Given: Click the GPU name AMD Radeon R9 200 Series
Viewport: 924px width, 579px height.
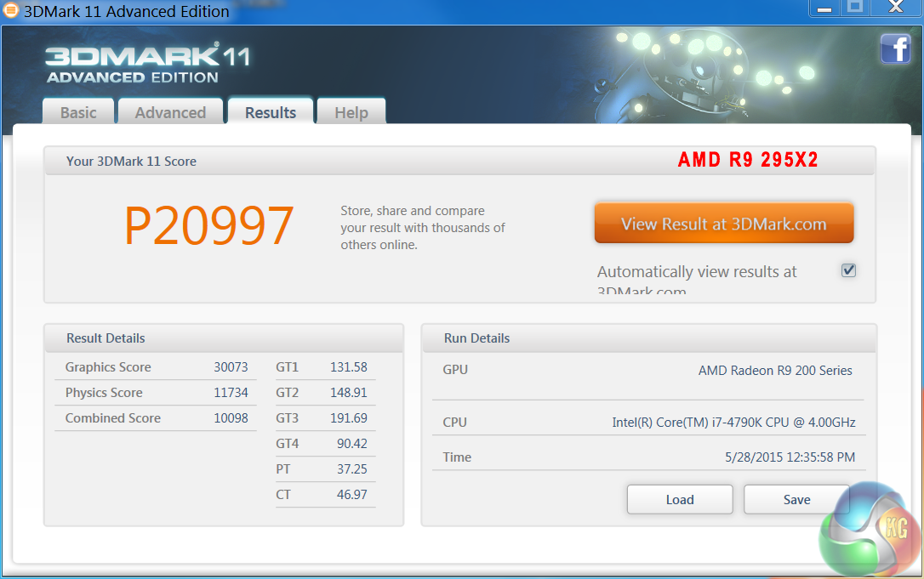Looking at the screenshot, I should tap(775, 370).
